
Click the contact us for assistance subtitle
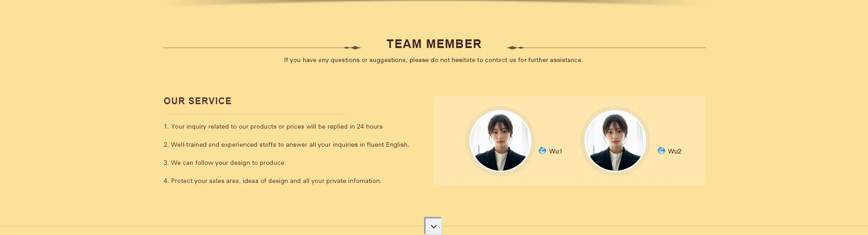coord(434,60)
